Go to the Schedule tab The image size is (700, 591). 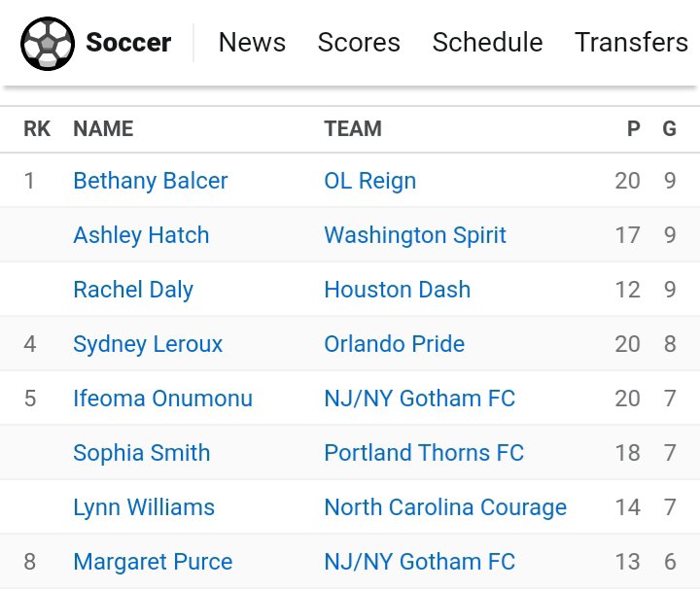tap(487, 43)
